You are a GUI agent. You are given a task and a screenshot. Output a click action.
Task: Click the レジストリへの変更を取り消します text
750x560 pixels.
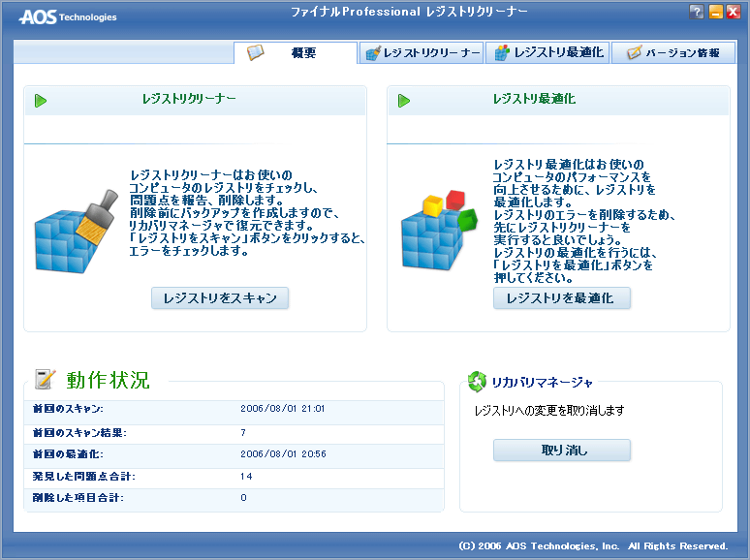click(x=549, y=411)
